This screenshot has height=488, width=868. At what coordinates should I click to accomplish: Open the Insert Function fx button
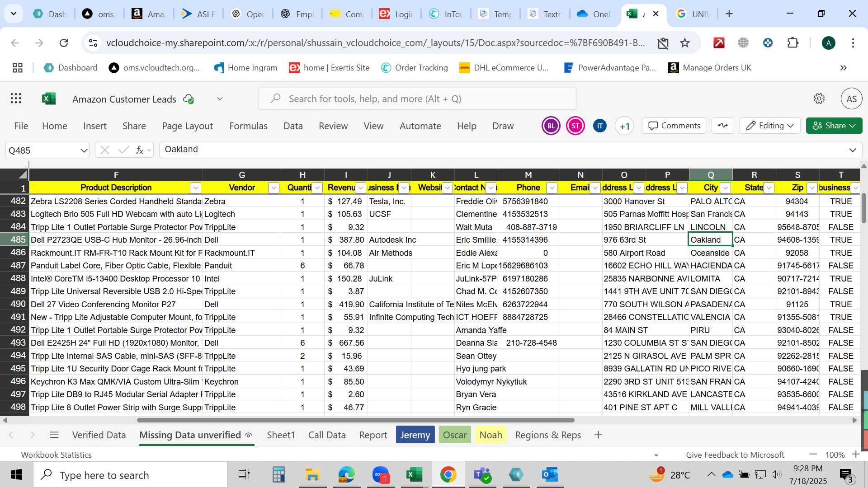140,150
